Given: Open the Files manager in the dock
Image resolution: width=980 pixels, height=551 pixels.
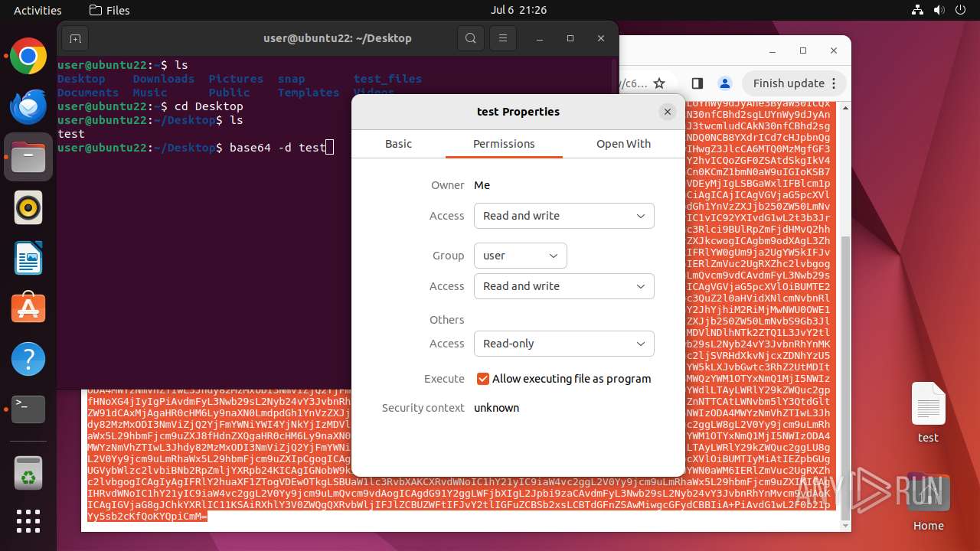Looking at the screenshot, I should click(28, 157).
